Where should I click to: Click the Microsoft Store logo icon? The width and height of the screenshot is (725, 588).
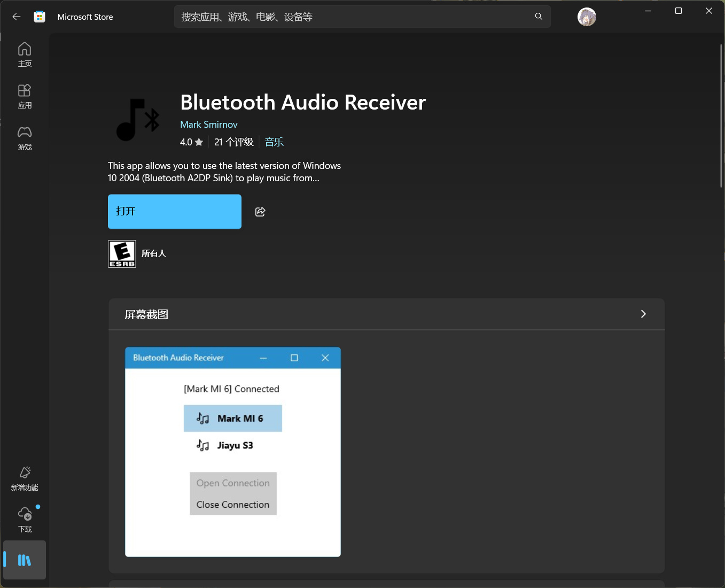40,17
